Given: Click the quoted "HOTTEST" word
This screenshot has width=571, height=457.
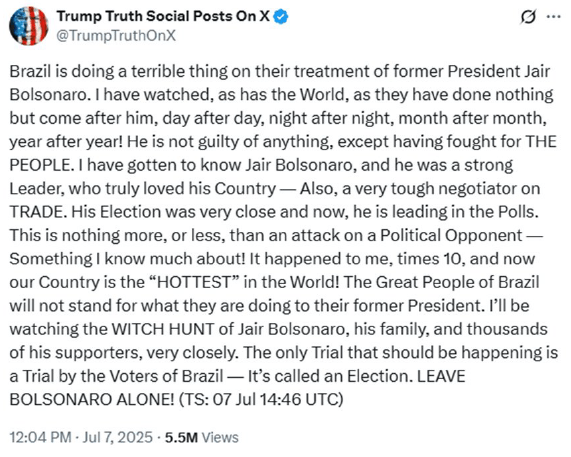Looking at the screenshot, I should [194, 282].
